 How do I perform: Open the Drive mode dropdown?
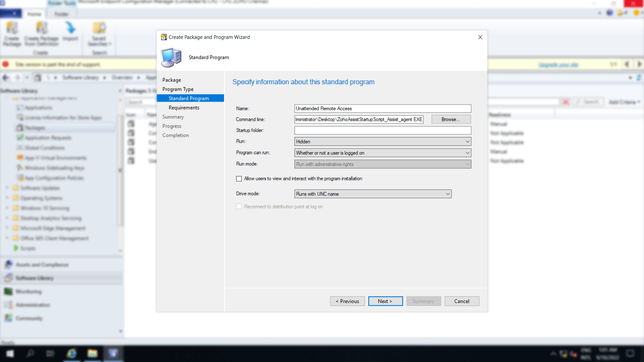[x=373, y=194]
